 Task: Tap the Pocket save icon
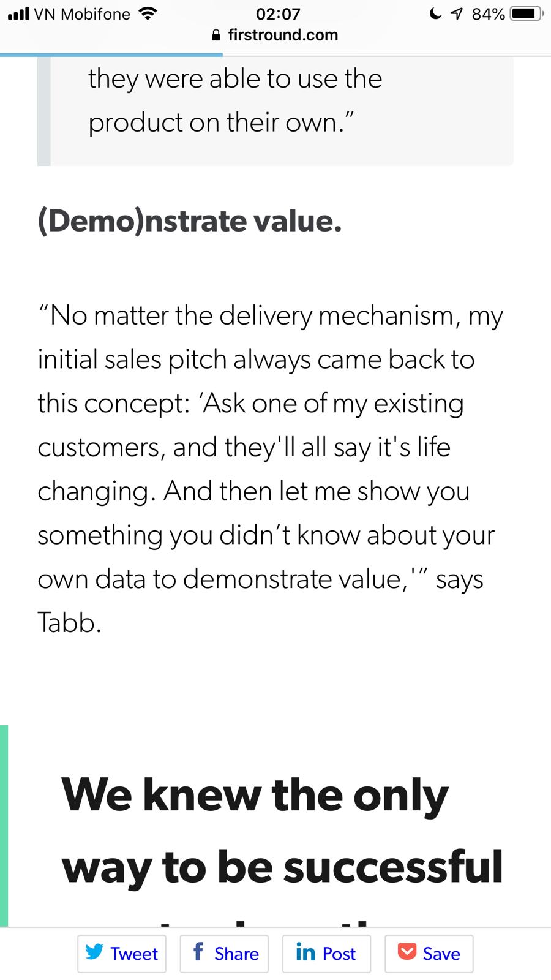click(407, 952)
